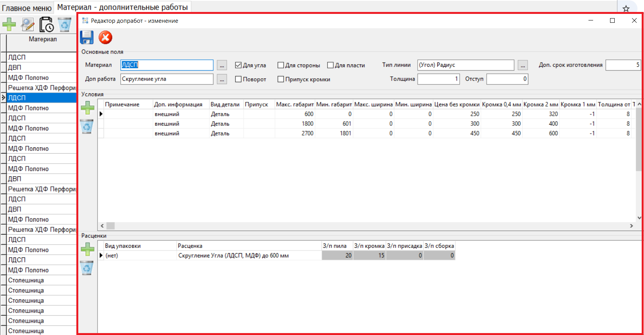Uncheck the Для угла checkbox
This screenshot has width=644, height=335.
238,65
